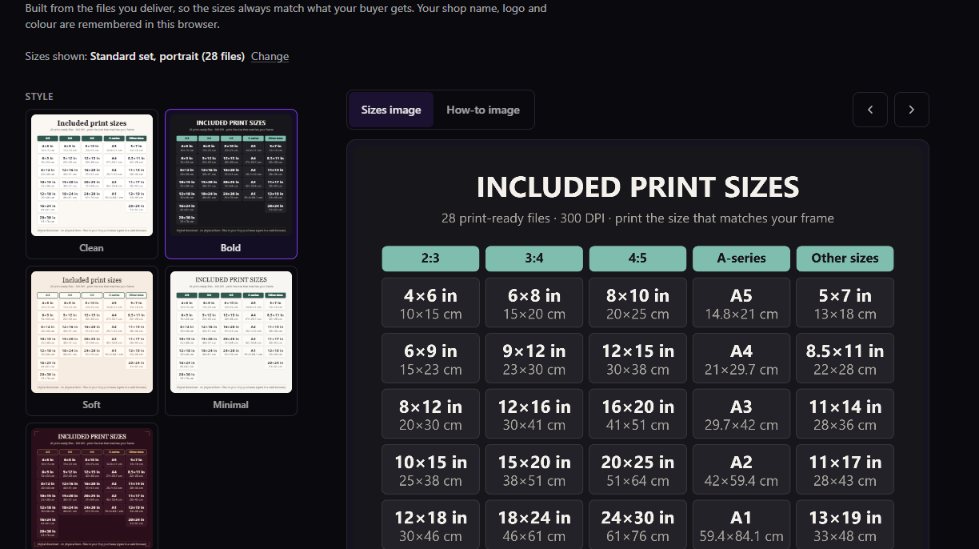
Task: Click the Standard set, portrait (28 files) text
Action: [x=167, y=56]
